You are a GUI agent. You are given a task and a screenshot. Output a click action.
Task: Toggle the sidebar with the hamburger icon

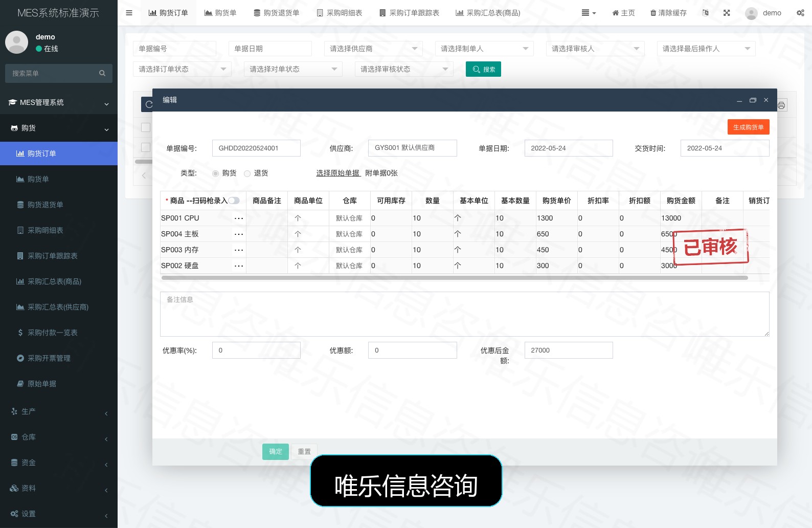click(129, 13)
